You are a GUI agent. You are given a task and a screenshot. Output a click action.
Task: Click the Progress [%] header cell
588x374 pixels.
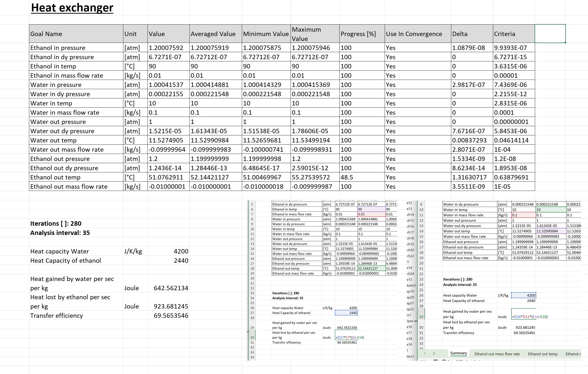[x=362, y=34]
